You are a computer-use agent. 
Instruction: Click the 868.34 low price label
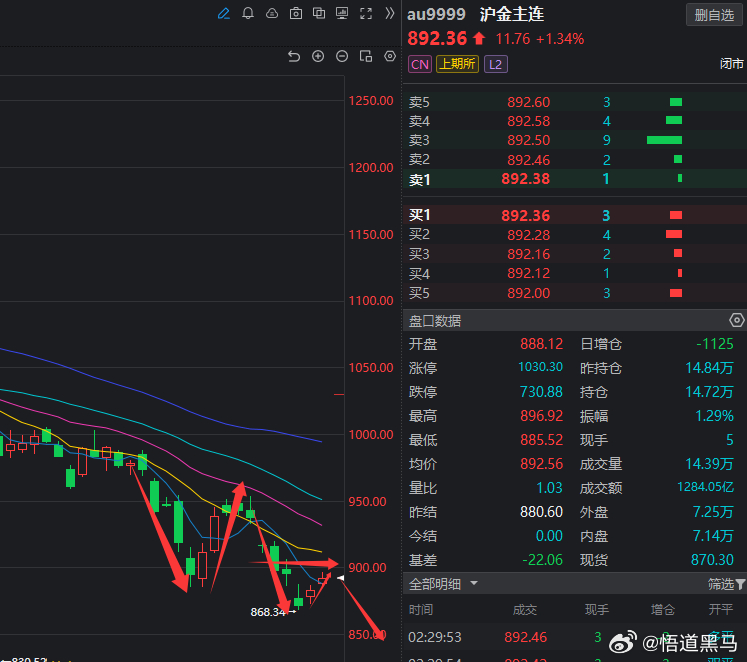pyautogui.click(x=268, y=612)
